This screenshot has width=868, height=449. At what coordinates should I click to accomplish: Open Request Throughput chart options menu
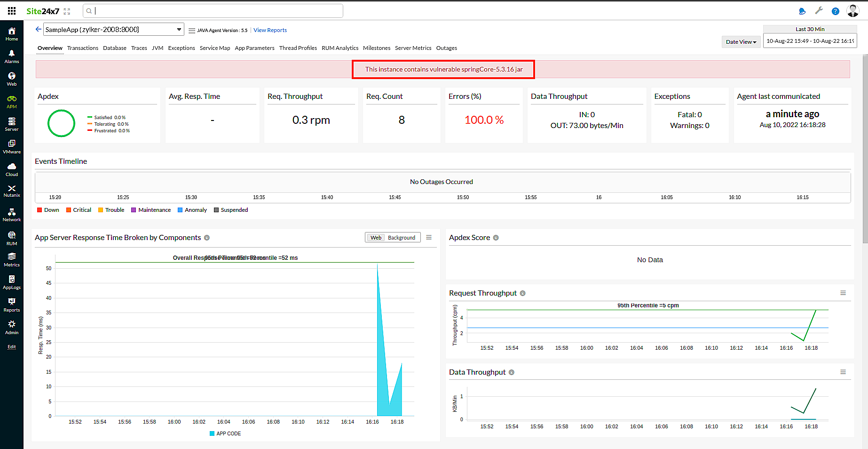click(843, 293)
